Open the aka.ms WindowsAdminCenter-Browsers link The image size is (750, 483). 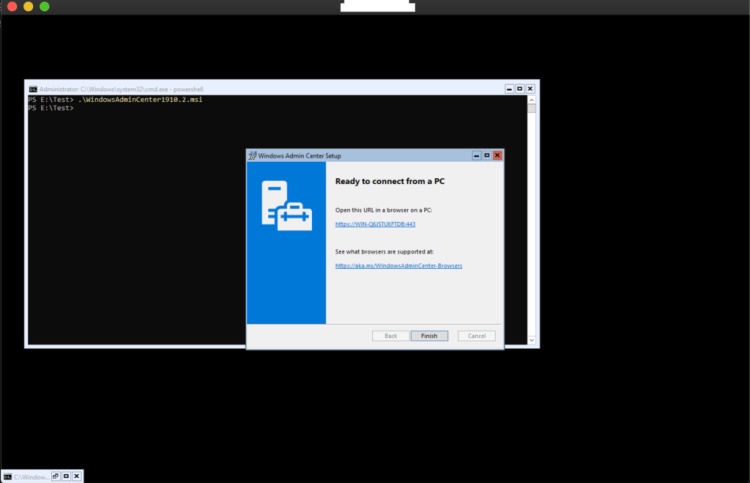pyautogui.click(x=398, y=265)
